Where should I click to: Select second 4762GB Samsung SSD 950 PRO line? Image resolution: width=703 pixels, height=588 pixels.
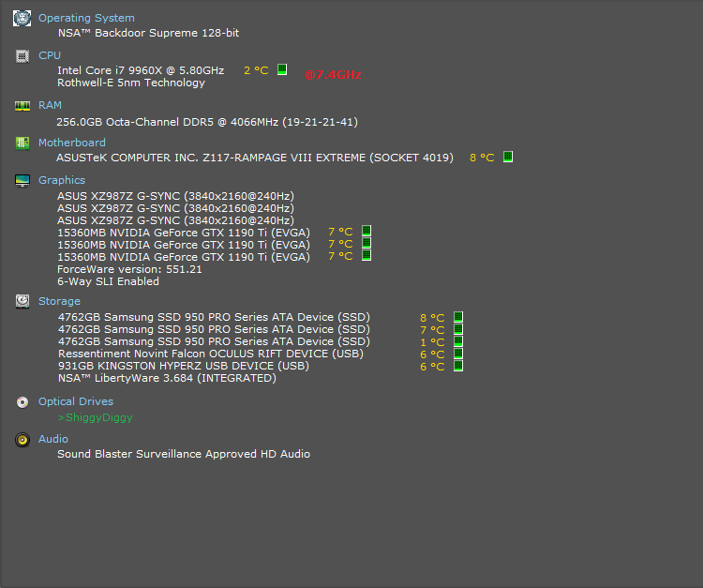pyautogui.click(x=214, y=329)
